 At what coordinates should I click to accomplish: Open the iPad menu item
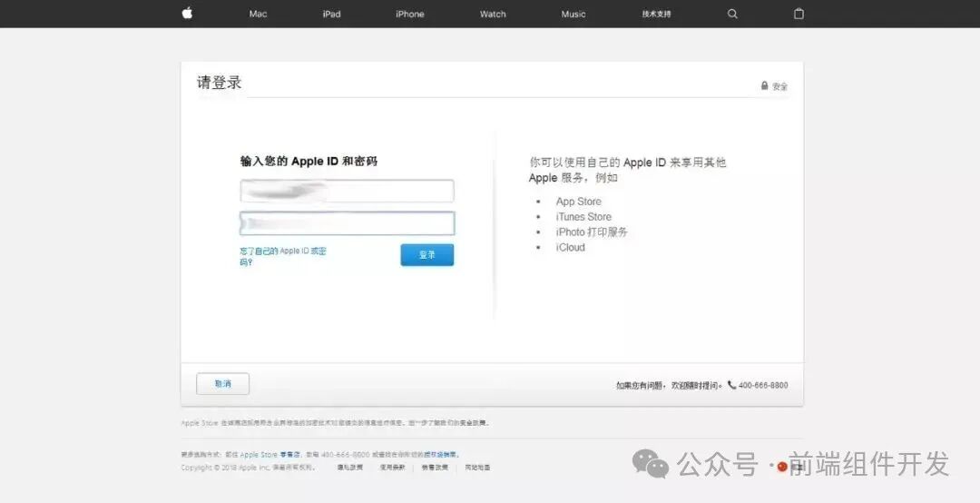[332, 14]
